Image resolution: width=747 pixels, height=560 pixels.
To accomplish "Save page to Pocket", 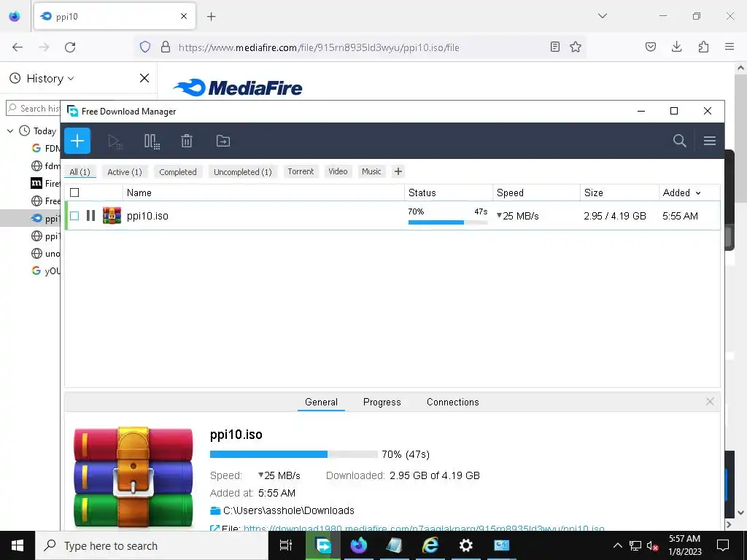I will (x=650, y=47).
